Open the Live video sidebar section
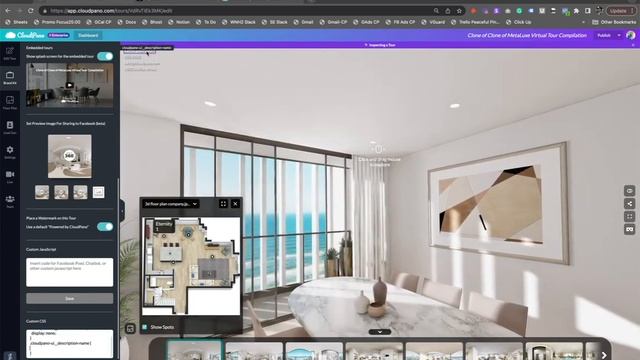 coord(10,177)
